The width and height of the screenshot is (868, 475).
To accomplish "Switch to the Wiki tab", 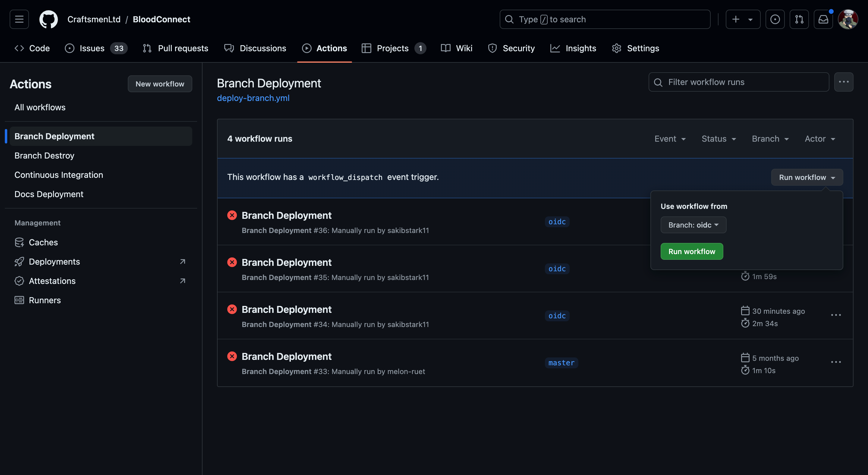I will pyautogui.click(x=457, y=48).
